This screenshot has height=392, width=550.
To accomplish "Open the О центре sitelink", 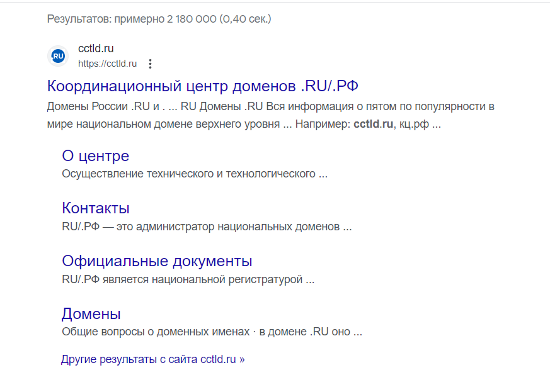I will (x=95, y=156).
